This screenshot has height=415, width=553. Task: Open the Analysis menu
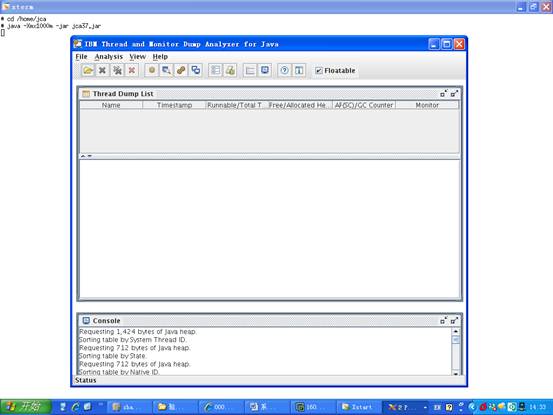pyautogui.click(x=109, y=56)
